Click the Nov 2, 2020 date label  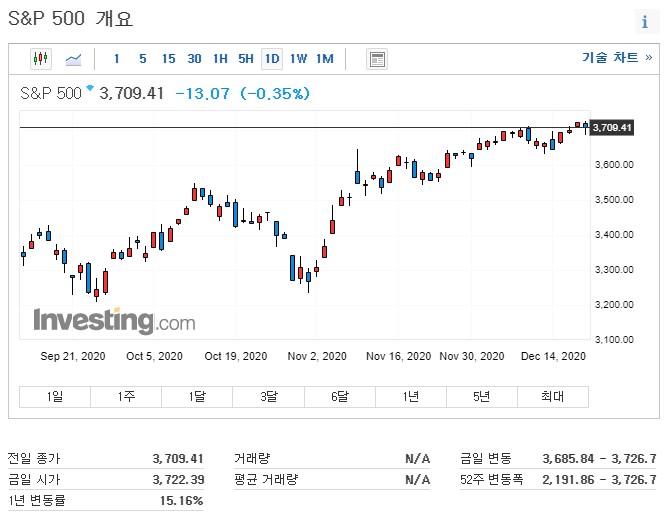pos(317,356)
